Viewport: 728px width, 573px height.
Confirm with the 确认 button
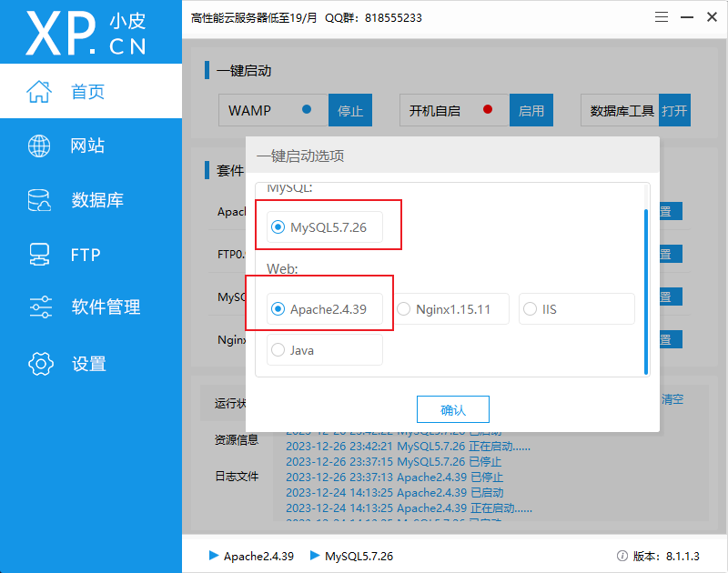click(452, 409)
